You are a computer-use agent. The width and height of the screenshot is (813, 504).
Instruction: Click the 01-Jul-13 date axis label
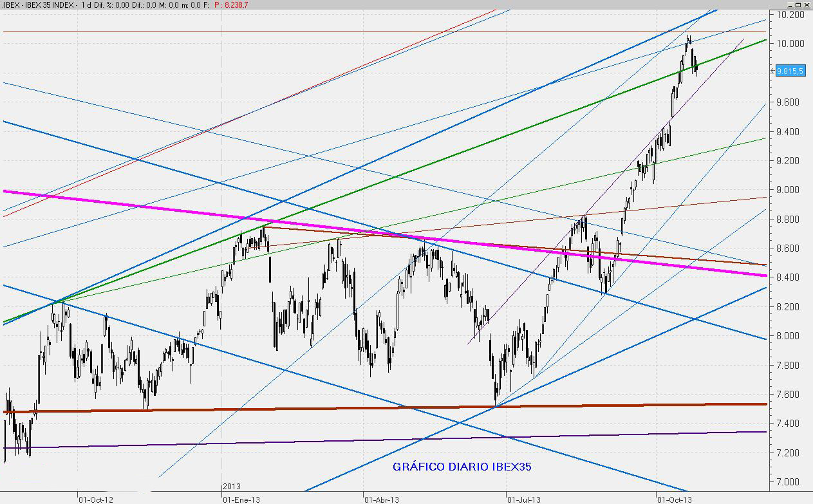coord(523,499)
